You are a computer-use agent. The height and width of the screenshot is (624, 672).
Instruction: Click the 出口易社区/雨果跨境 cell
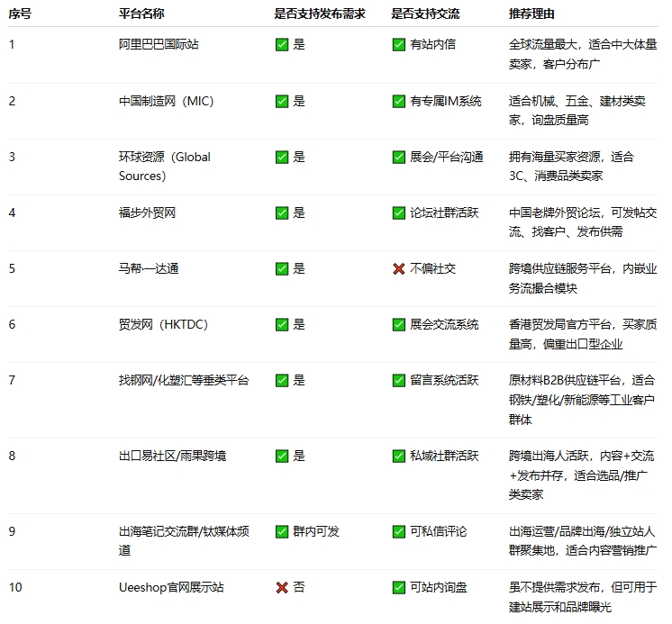[x=172, y=456]
